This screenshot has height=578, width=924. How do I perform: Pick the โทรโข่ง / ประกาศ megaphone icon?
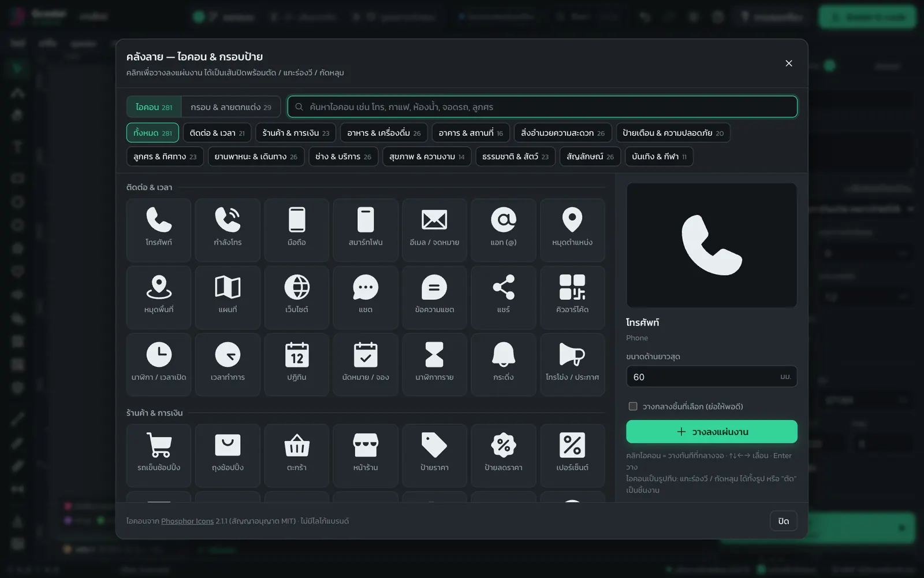click(572, 365)
